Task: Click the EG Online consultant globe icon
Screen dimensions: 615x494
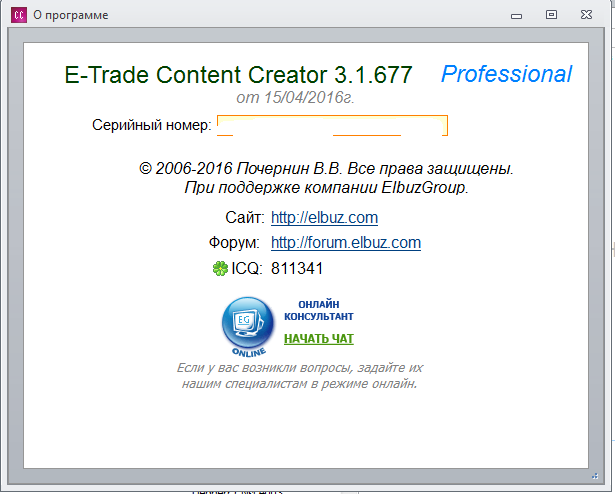Action: tap(248, 326)
